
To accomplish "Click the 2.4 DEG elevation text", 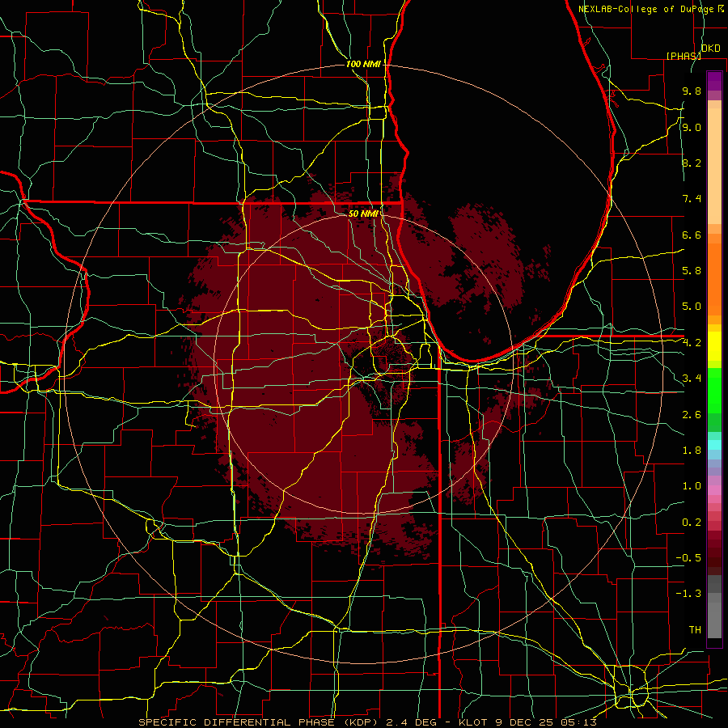I will point(411,722).
